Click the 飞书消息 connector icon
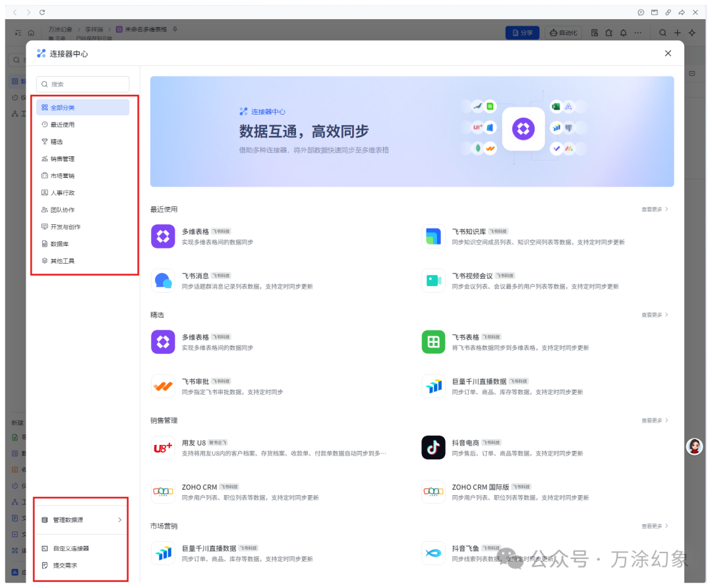 (x=163, y=280)
